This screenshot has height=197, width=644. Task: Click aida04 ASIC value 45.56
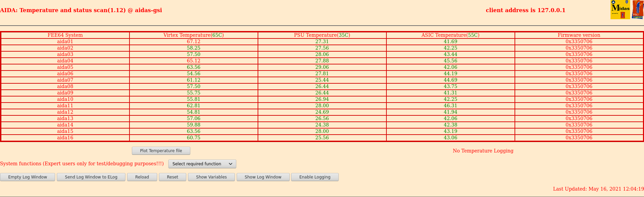click(451, 61)
